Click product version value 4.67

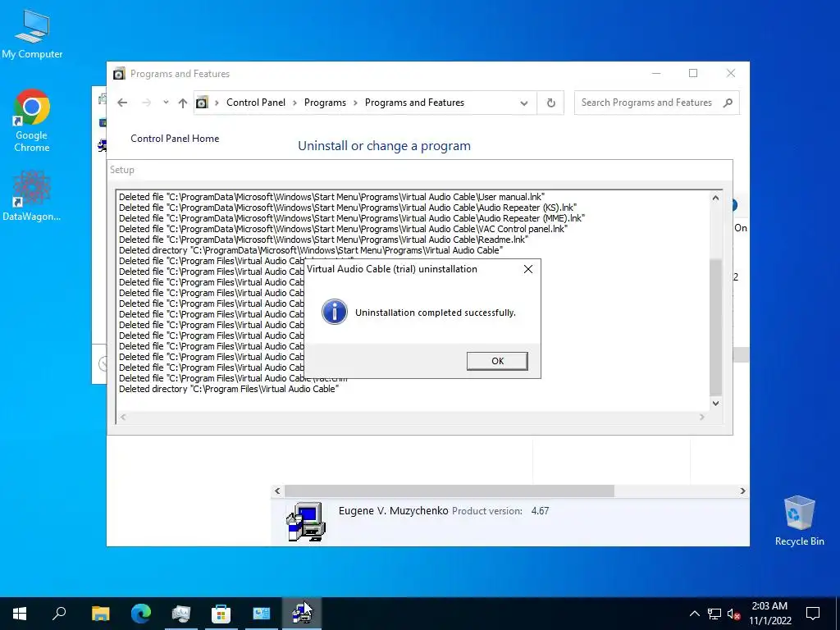(540, 511)
